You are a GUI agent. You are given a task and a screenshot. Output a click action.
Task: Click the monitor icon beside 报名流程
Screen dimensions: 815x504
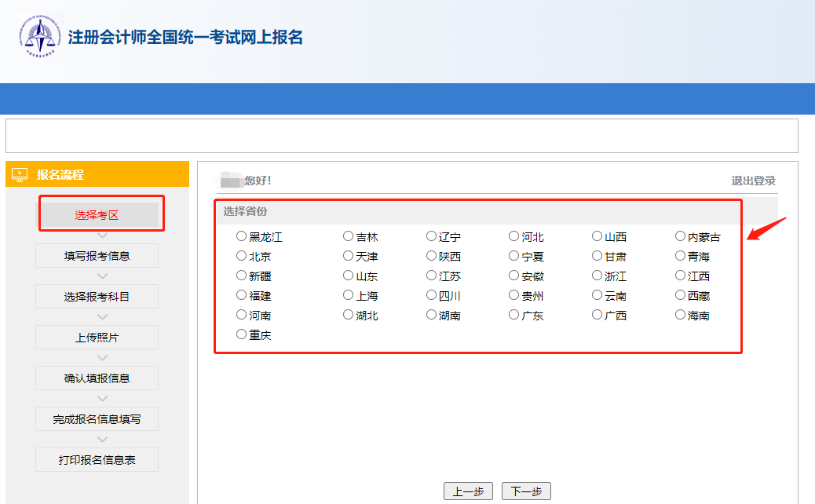20,173
